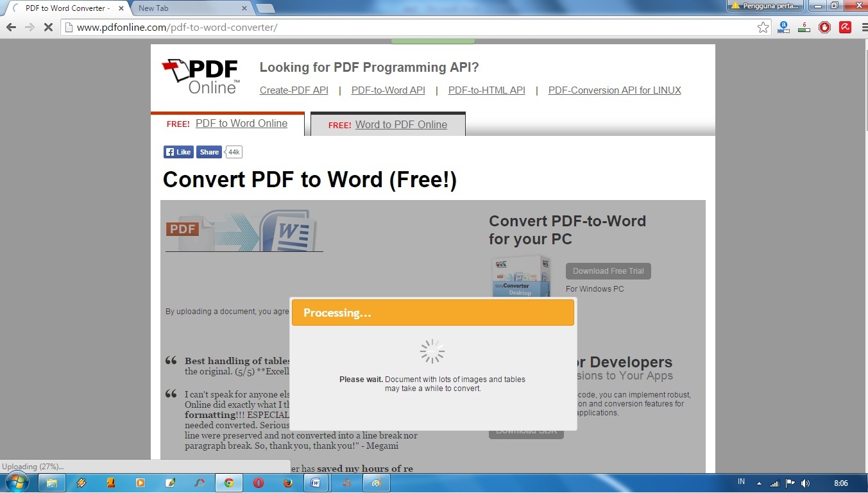Open PDF-to-Word API link
The width and height of the screenshot is (868, 493).
388,90
